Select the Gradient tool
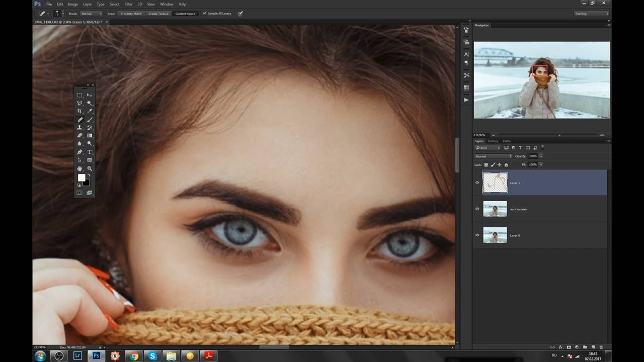Image resolution: width=644 pixels, height=362 pixels. 90,136
